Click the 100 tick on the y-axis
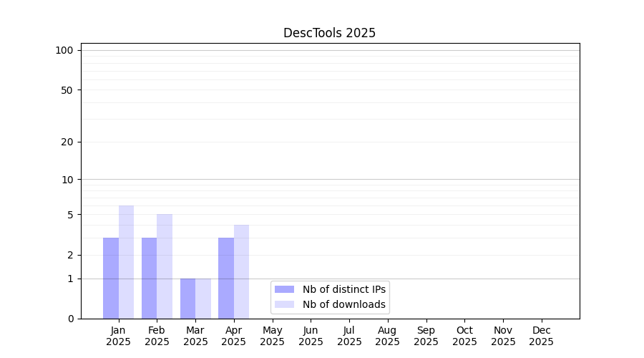Image resolution: width=644 pixels, height=358 pixels. (64, 50)
